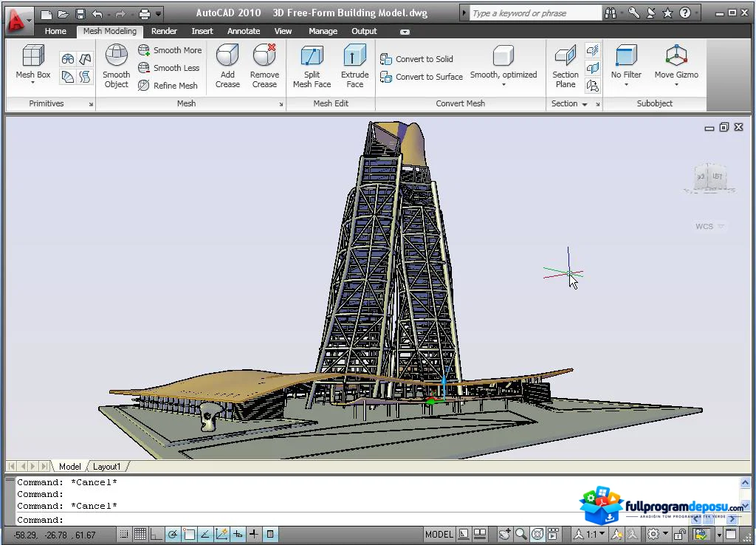Toggle the toolbar lock icon in status bar

pyautogui.click(x=680, y=534)
